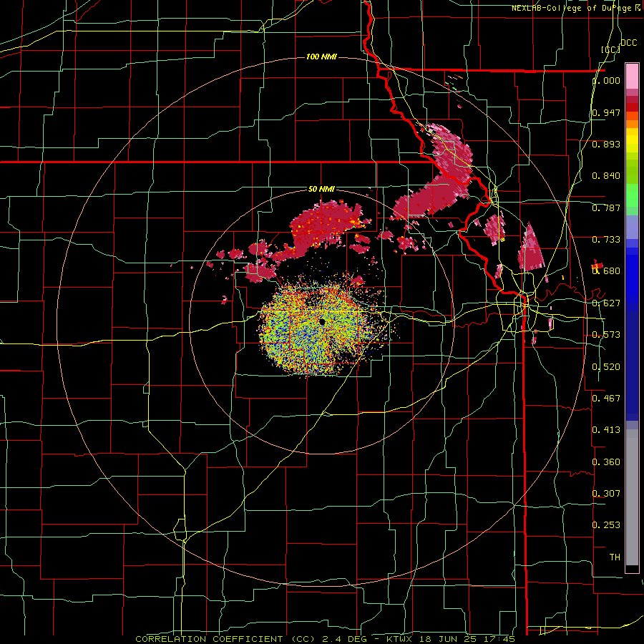Select the 0.467 legend value

[606, 398]
